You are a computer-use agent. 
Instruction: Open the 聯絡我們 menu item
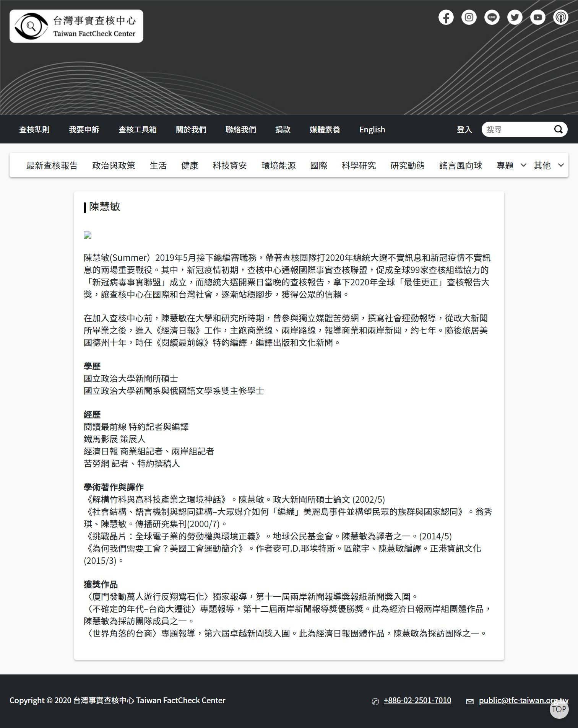click(x=241, y=129)
